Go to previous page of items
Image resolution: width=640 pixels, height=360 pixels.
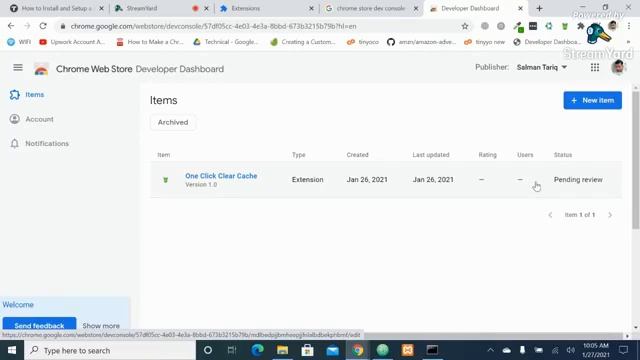pos(550,215)
